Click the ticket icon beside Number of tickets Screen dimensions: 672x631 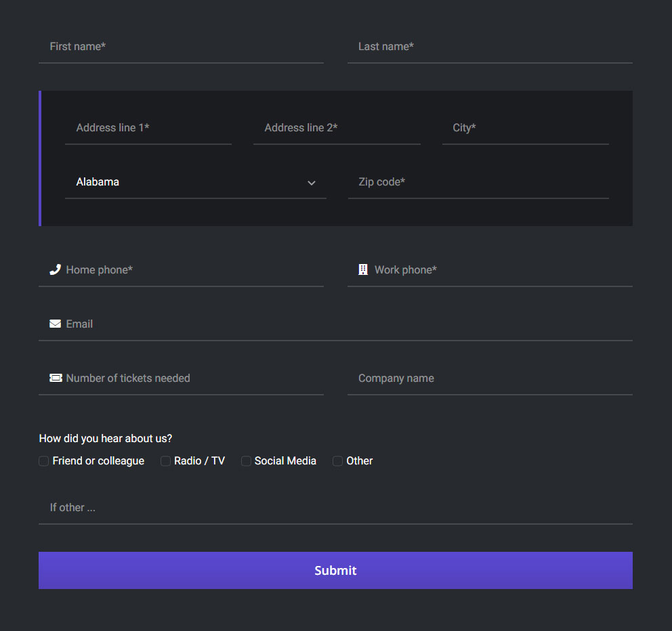56,378
